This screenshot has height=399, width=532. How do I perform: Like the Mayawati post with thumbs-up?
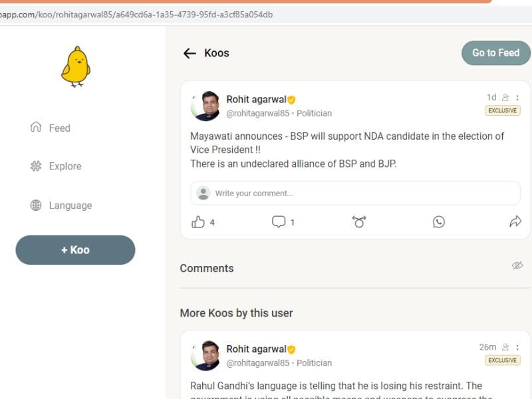coord(198,222)
